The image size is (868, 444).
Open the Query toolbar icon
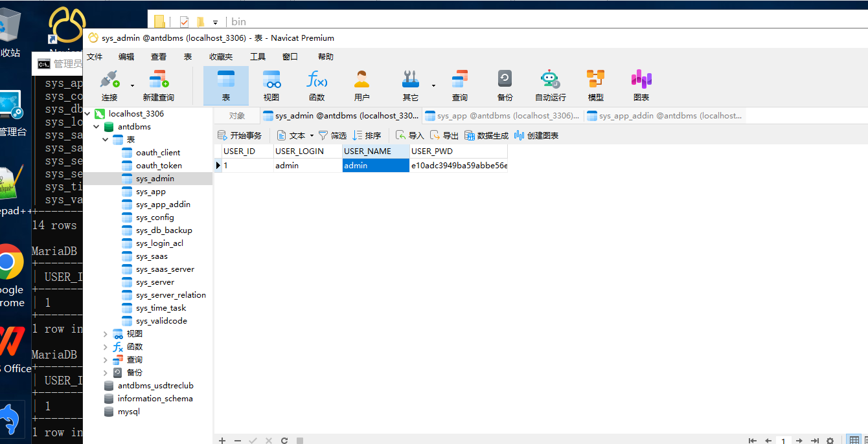coord(460,86)
